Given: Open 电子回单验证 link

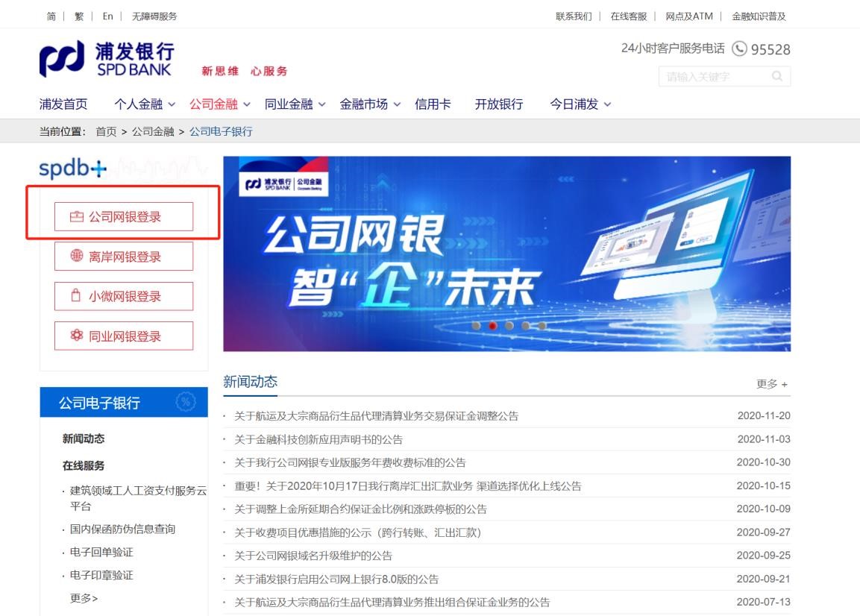Looking at the screenshot, I should click(101, 552).
